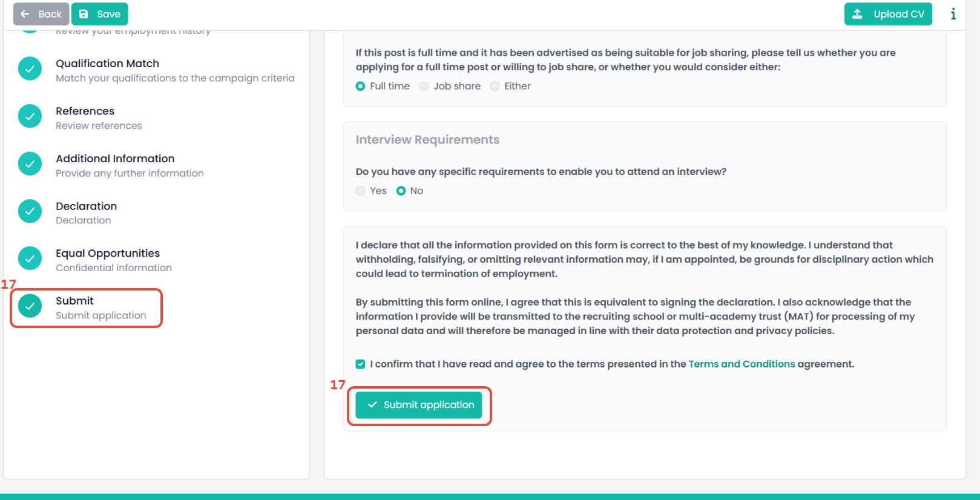Open the Terms and Conditions link

pyautogui.click(x=742, y=364)
